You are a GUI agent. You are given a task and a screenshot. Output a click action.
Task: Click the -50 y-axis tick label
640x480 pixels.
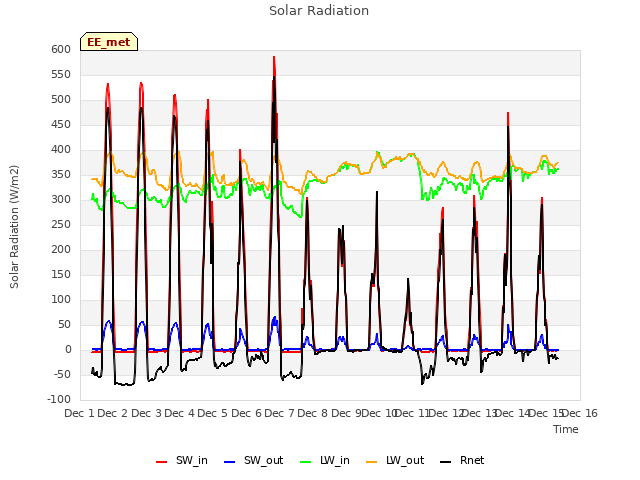(x=63, y=374)
